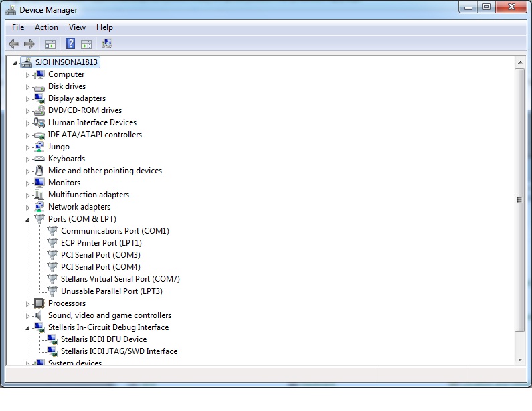Click the scrollbar down arrow
The height and width of the screenshot is (411, 532).
tap(520, 359)
